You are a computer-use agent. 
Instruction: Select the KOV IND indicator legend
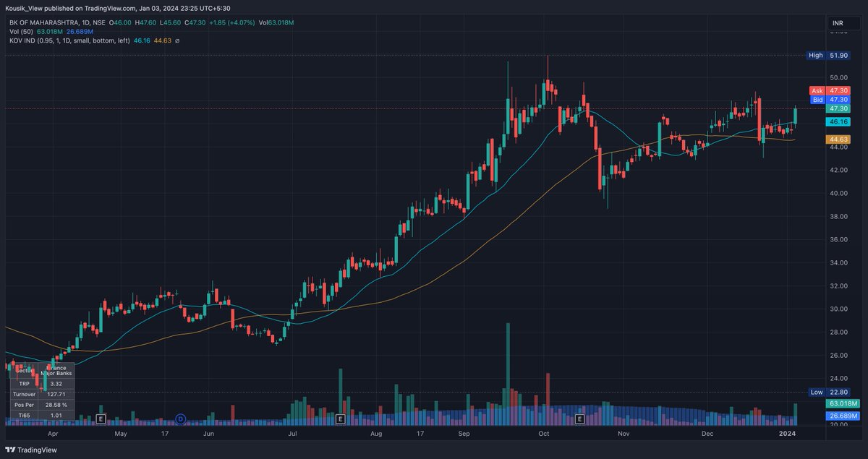(70, 40)
